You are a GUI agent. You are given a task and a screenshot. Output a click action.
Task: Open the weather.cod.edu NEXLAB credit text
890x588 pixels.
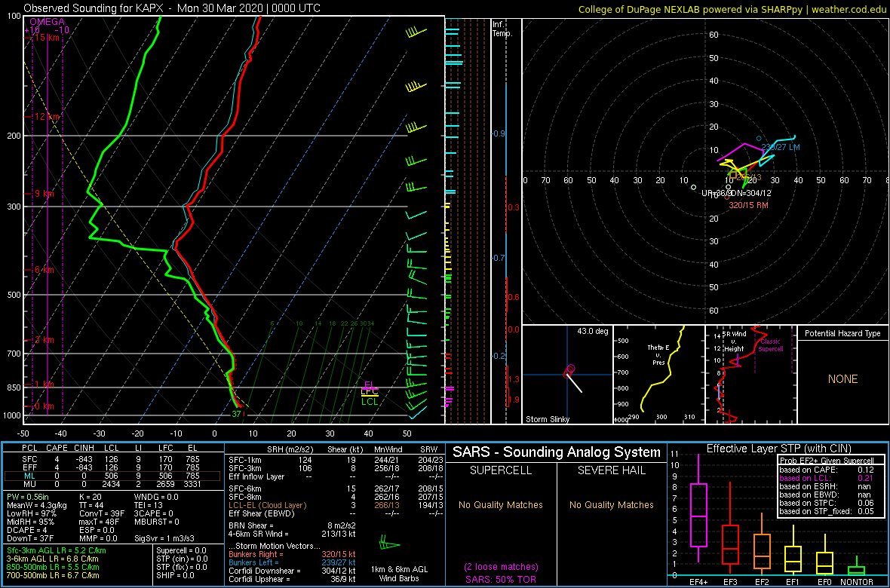point(733,8)
